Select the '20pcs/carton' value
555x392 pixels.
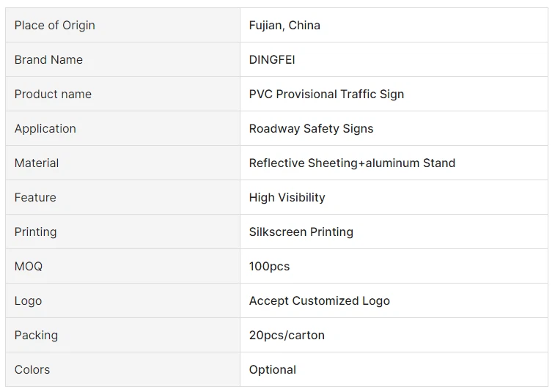pyautogui.click(x=287, y=336)
